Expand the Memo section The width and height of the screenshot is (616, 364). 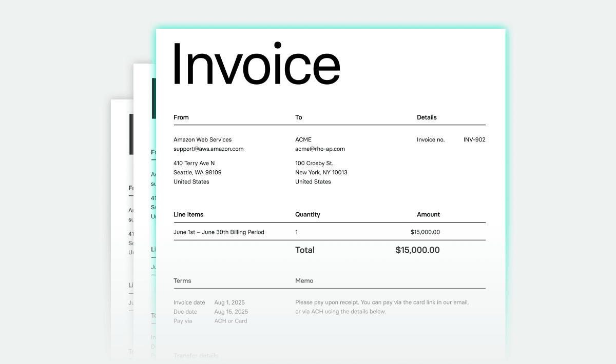click(304, 280)
